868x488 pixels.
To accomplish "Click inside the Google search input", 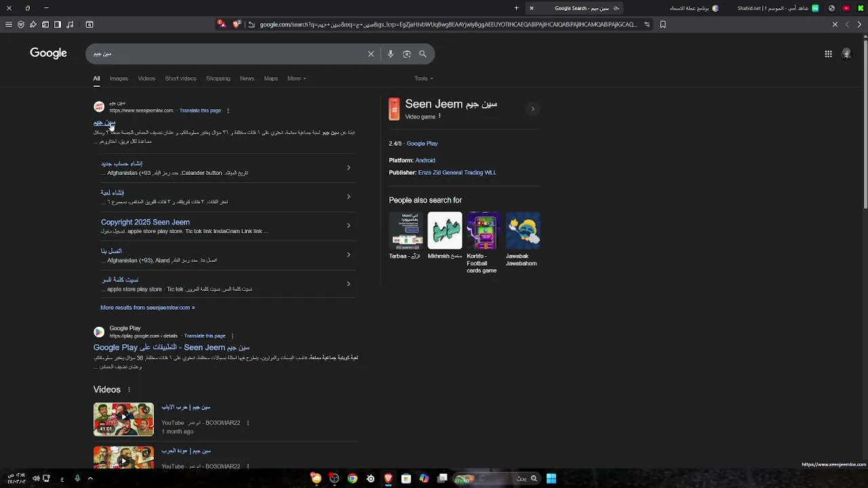I will pyautogui.click(x=227, y=54).
